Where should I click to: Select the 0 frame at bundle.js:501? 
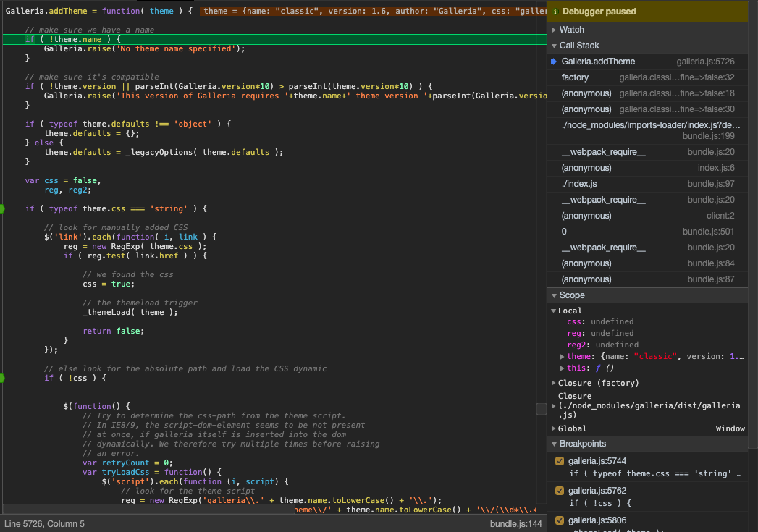pos(648,232)
